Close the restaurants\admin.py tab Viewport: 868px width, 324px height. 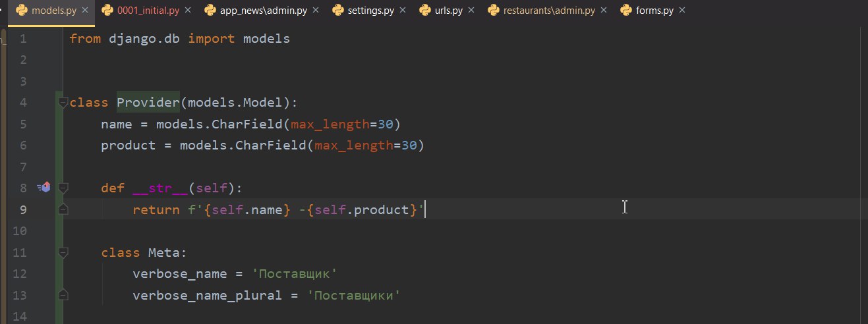(604, 11)
